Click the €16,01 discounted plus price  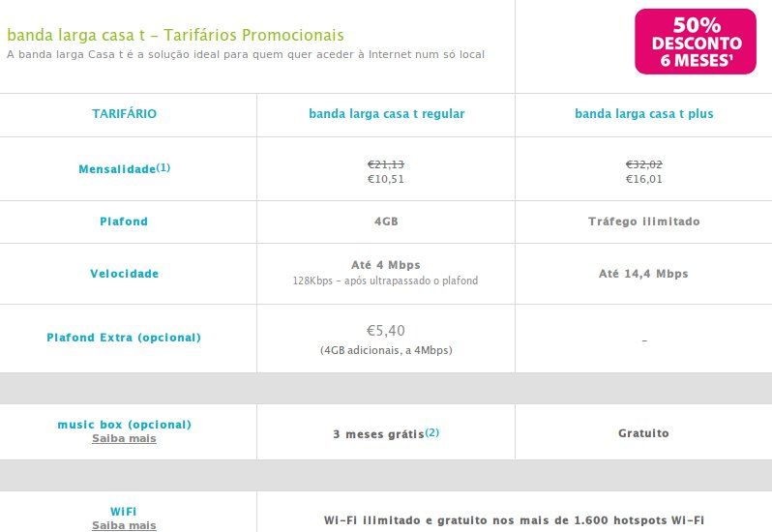(x=643, y=179)
